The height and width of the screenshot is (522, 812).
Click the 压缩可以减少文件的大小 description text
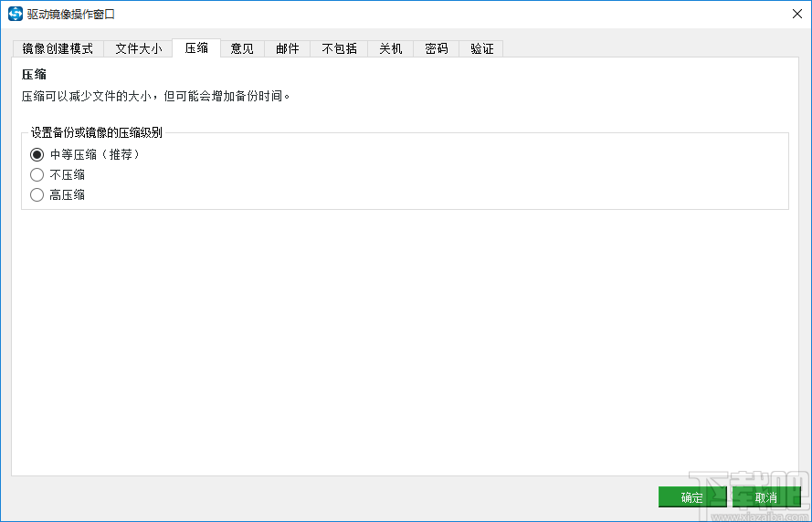pos(155,96)
